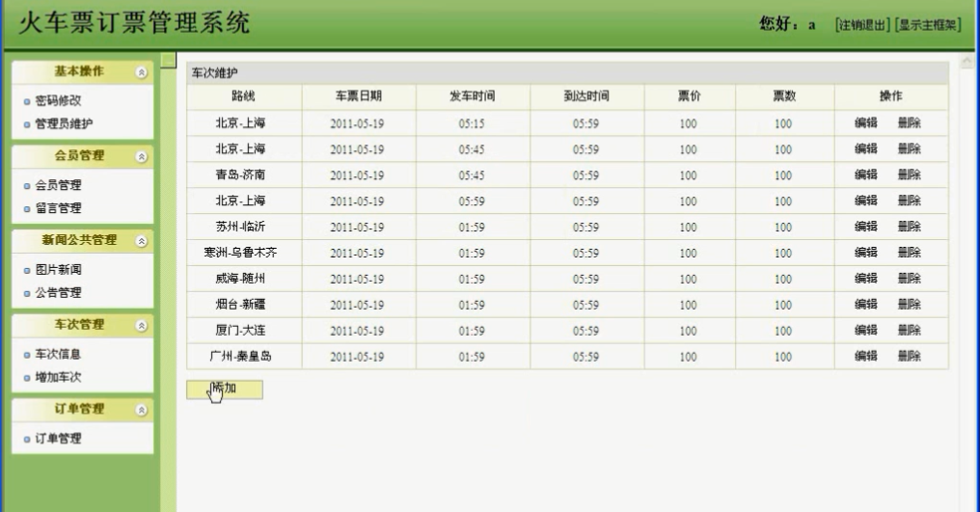Image resolution: width=980 pixels, height=512 pixels.
Task: Collapse the 会员管理 panel chevron
Action: coord(142,157)
